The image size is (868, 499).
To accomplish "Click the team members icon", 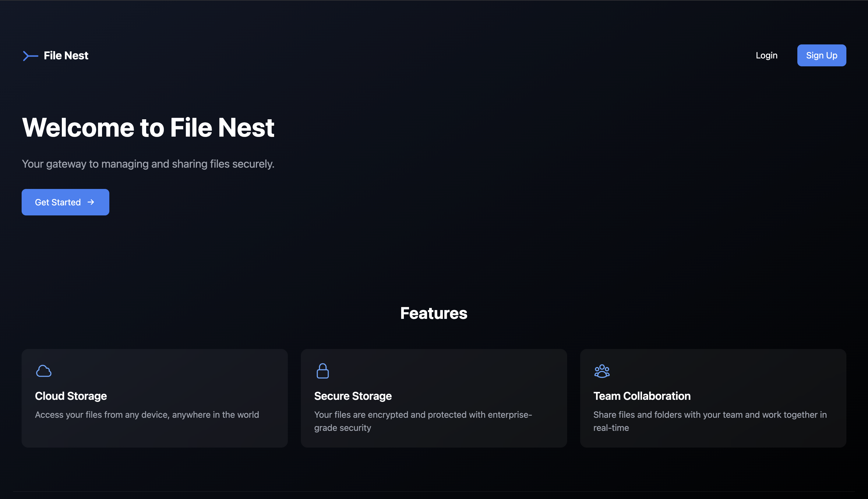I will [602, 371].
